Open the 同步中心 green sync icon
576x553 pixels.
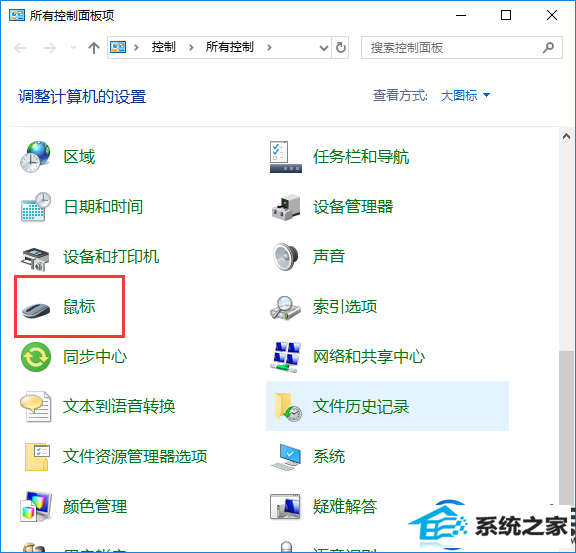point(36,357)
